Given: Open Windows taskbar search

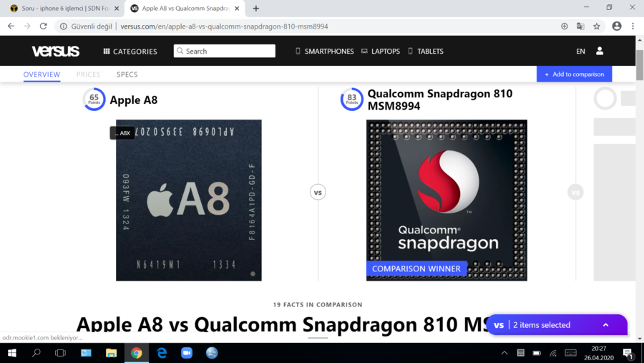Looking at the screenshot, I should pos(36,353).
